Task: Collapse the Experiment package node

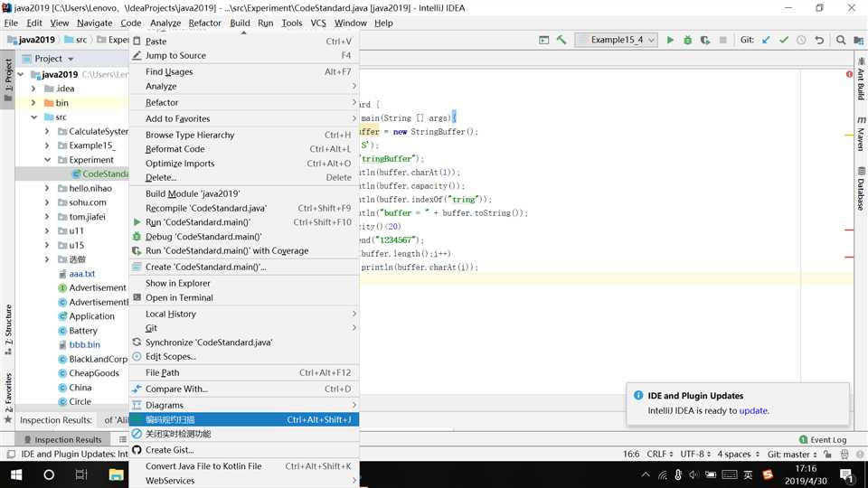Action: (x=47, y=160)
